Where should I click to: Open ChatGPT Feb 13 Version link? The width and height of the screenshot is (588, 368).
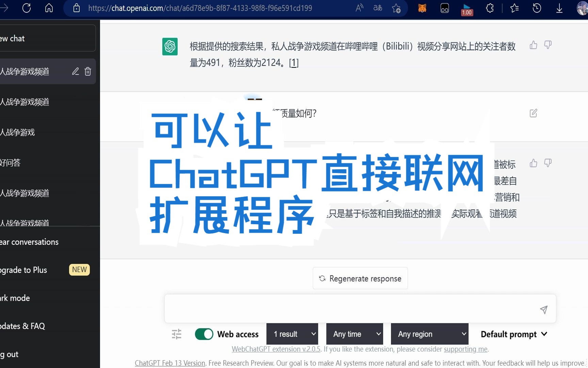click(x=170, y=363)
